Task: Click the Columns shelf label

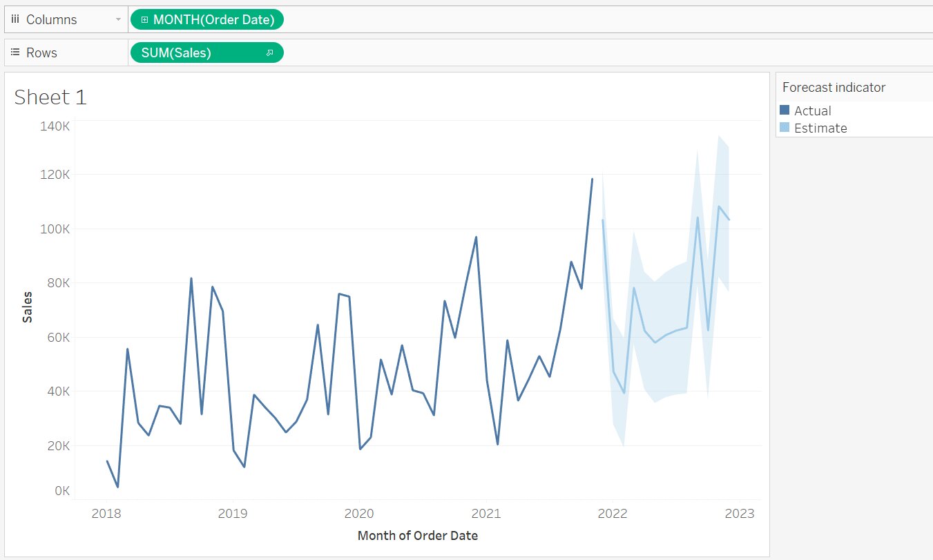Action: (51, 20)
